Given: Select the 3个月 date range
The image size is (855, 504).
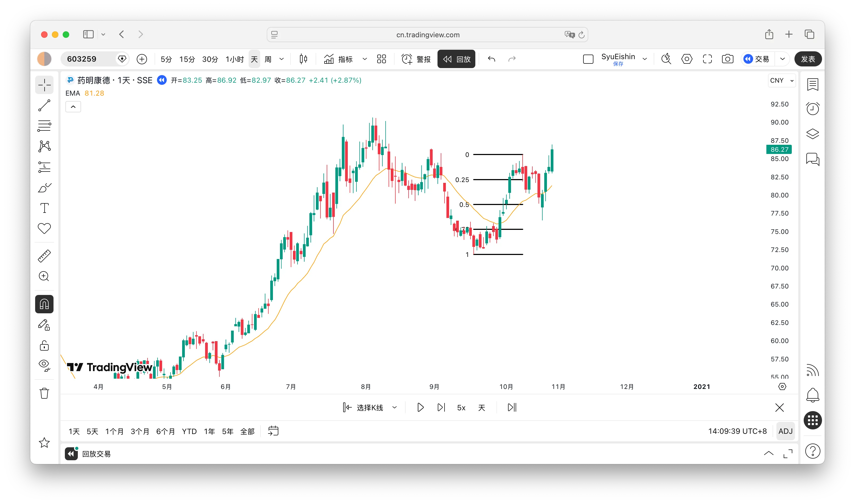Looking at the screenshot, I should 140,431.
